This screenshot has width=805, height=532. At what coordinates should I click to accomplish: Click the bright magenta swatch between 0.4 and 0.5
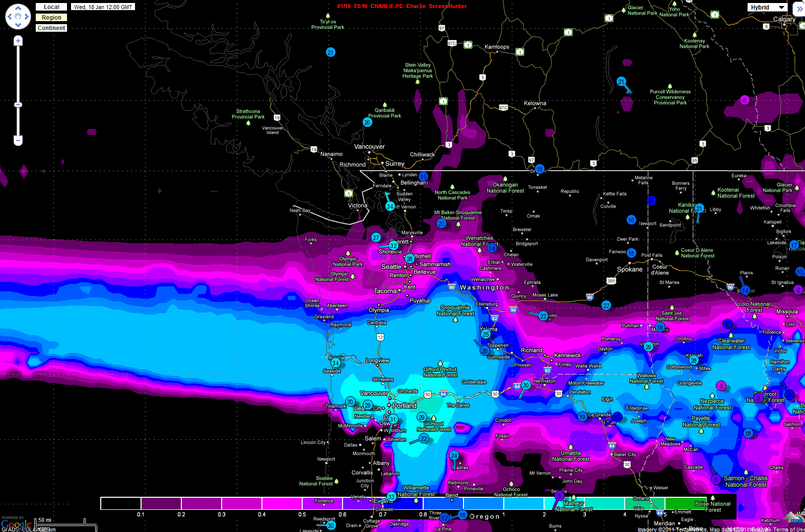tap(282, 503)
